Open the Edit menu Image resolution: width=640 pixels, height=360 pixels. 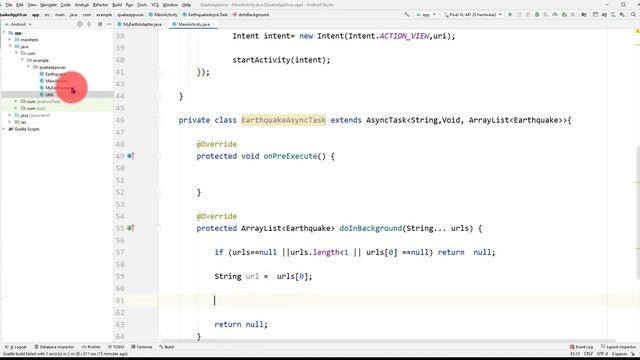click(x=20, y=5)
